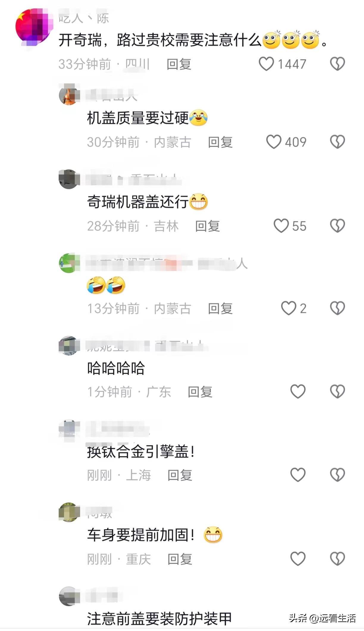Screen dimensions: 364x631
Task: Like the 换钛合金引擎盖 comment
Action: tap(298, 475)
